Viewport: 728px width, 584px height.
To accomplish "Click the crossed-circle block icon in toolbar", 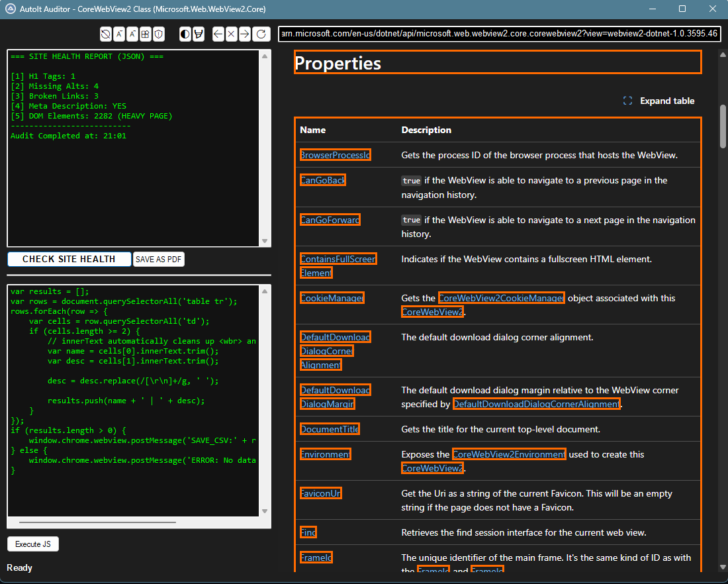I will click(106, 34).
